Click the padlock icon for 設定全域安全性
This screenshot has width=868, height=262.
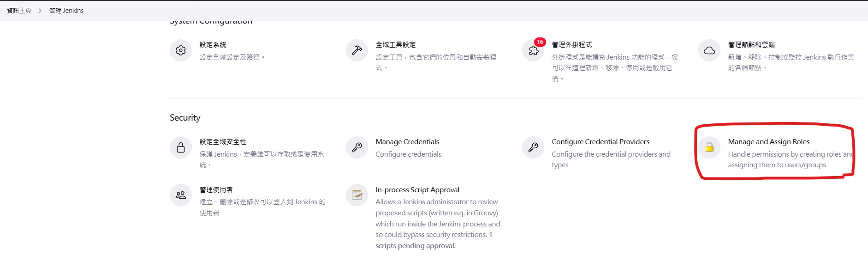click(181, 147)
